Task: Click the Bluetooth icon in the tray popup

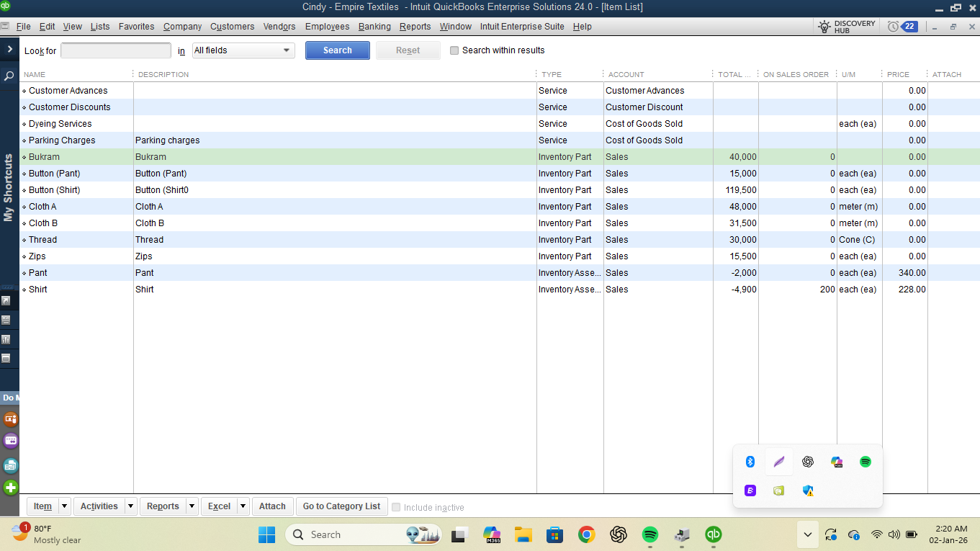Action: click(750, 462)
